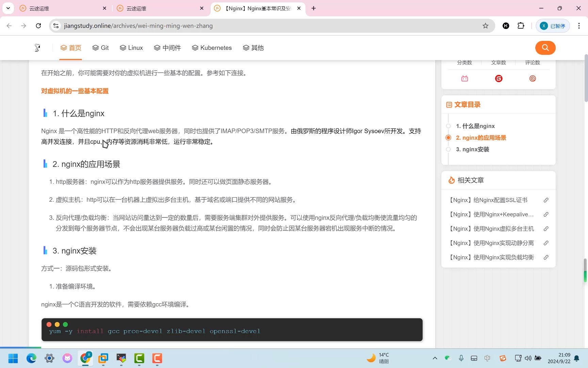Viewport: 588px width, 368px height.
Task: Open the Gitee profile icon
Action: click(x=499, y=78)
